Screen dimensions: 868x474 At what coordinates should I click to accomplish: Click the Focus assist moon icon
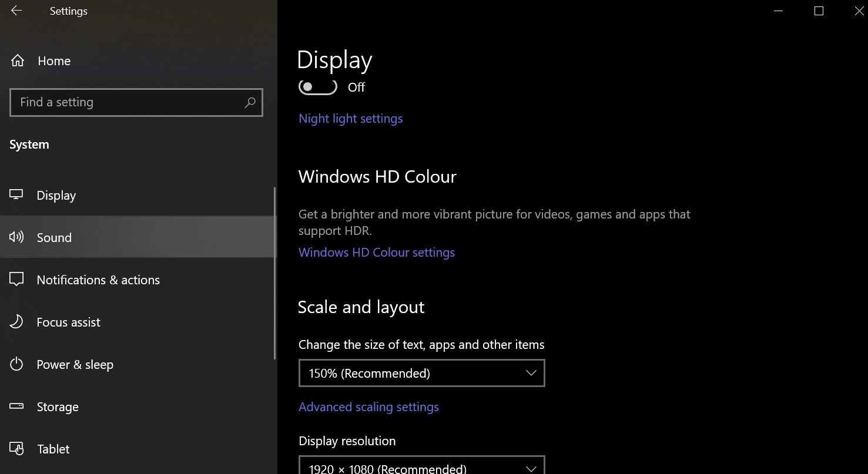pos(16,322)
